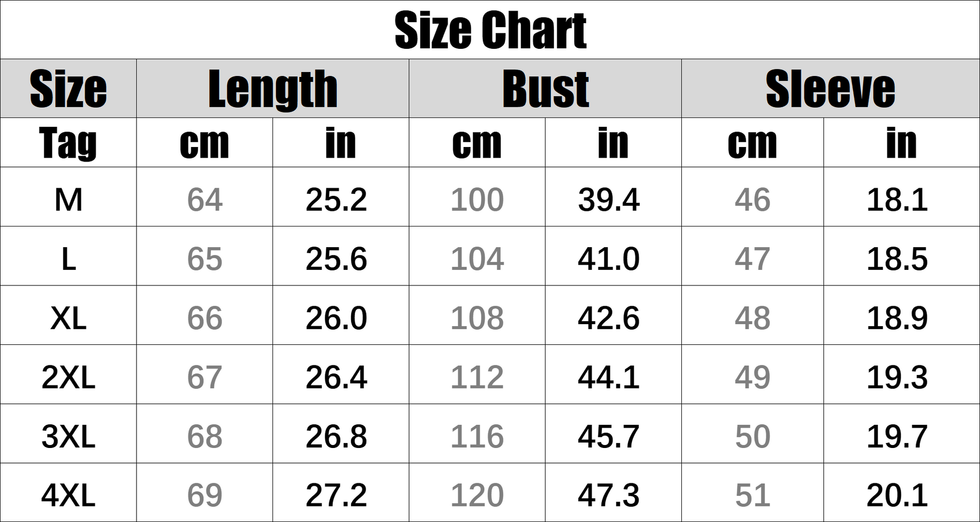Select the in subheader under Bust

pyautogui.click(x=613, y=143)
